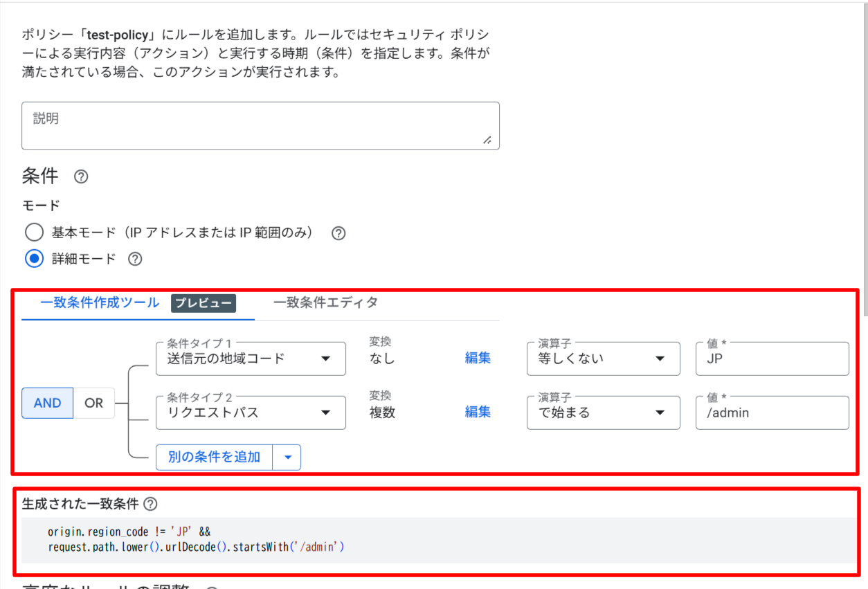868x589 pixels.
Task: Click the 別の条件を追加 button
Action: 215,457
